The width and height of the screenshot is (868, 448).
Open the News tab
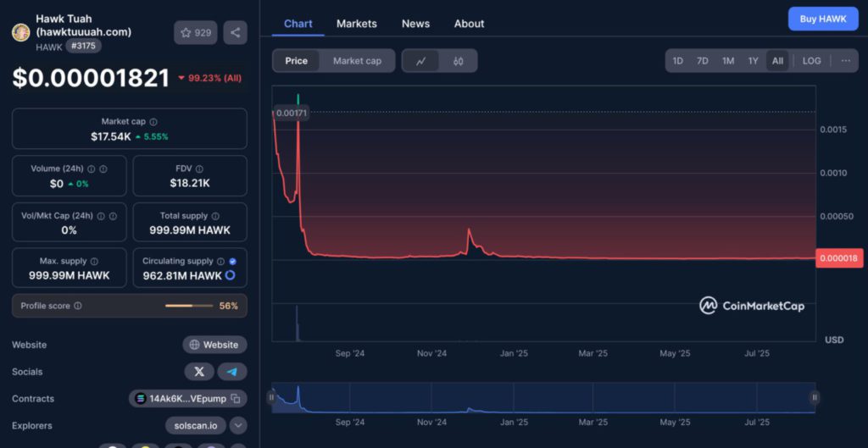(415, 24)
